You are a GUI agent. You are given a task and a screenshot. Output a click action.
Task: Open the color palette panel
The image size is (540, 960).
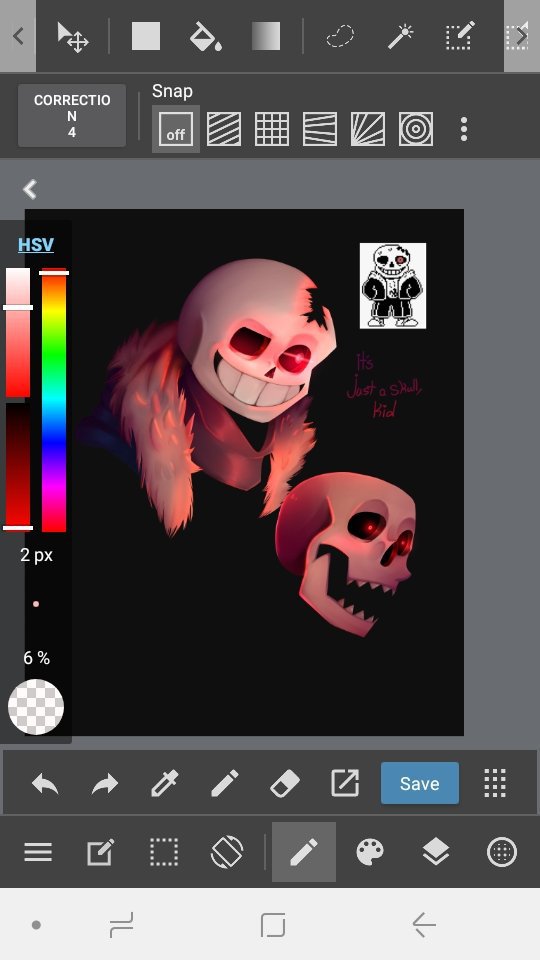click(370, 852)
